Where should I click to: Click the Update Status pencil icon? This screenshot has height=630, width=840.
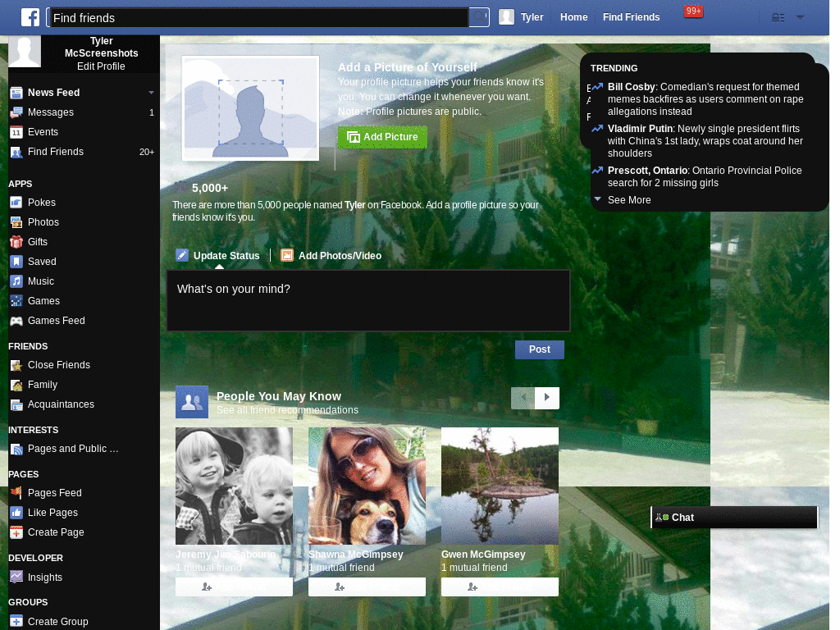(x=182, y=255)
